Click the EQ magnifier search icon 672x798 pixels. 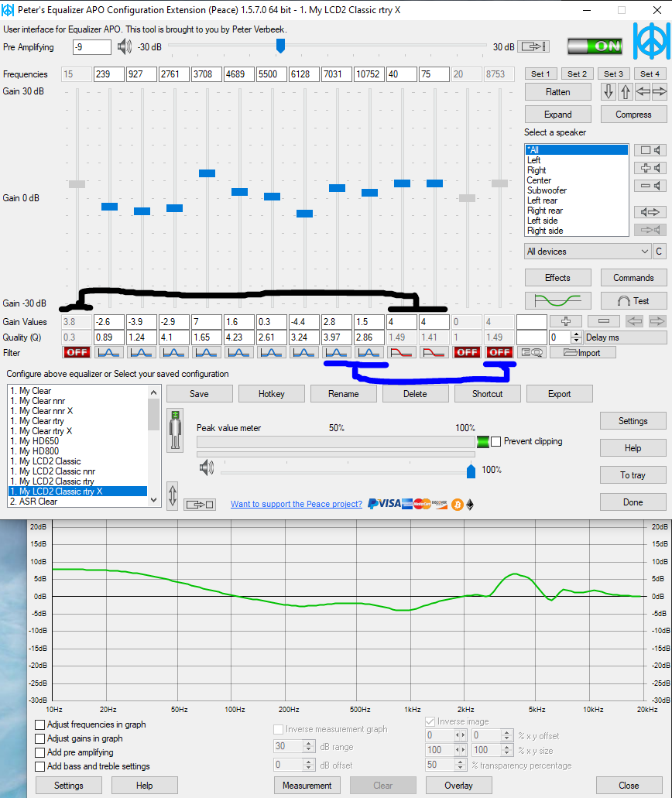[533, 352]
